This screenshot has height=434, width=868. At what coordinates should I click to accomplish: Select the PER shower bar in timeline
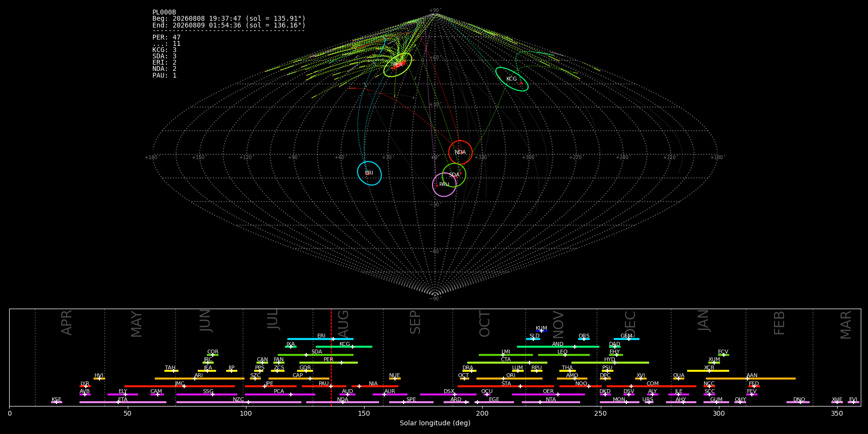pyautogui.click(x=328, y=363)
